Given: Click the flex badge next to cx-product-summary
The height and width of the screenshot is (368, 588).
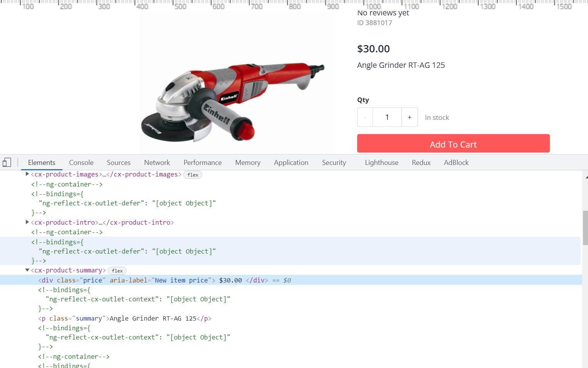Looking at the screenshot, I should 117,271.
